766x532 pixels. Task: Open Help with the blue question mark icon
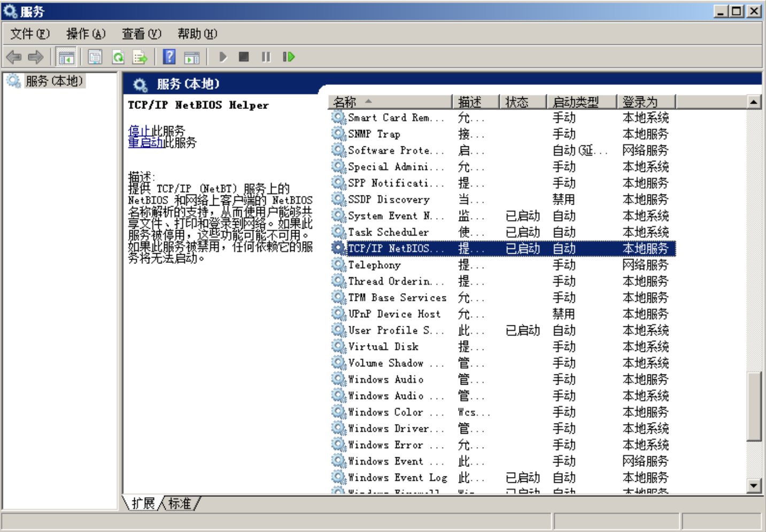169,57
